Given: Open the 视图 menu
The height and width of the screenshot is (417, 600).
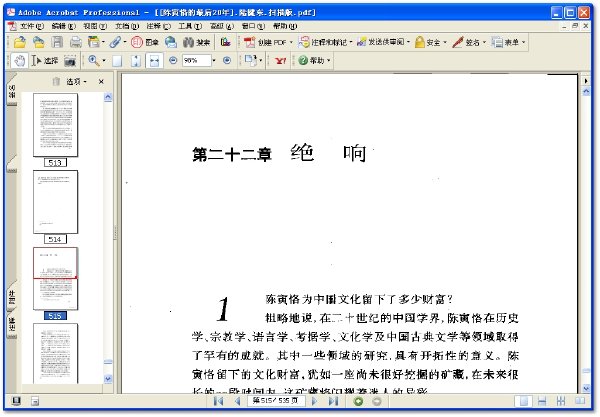Looking at the screenshot, I should click(95, 26).
